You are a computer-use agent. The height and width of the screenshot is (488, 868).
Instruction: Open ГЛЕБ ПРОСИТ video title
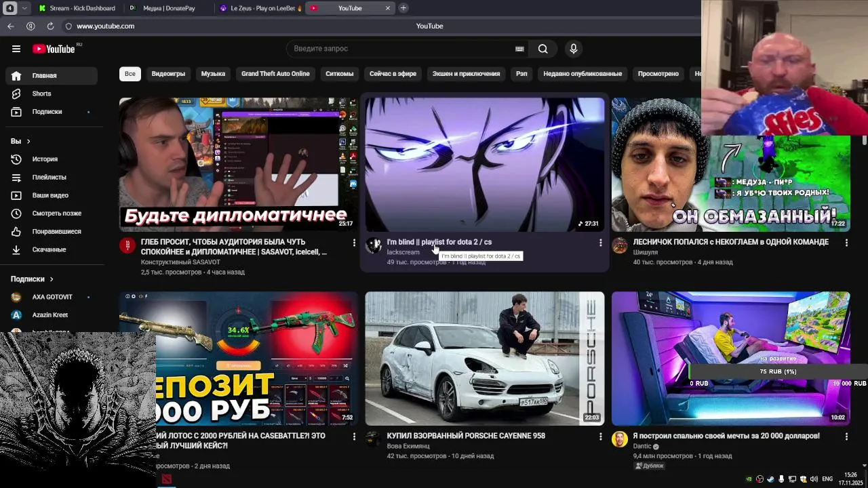point(234,247)
